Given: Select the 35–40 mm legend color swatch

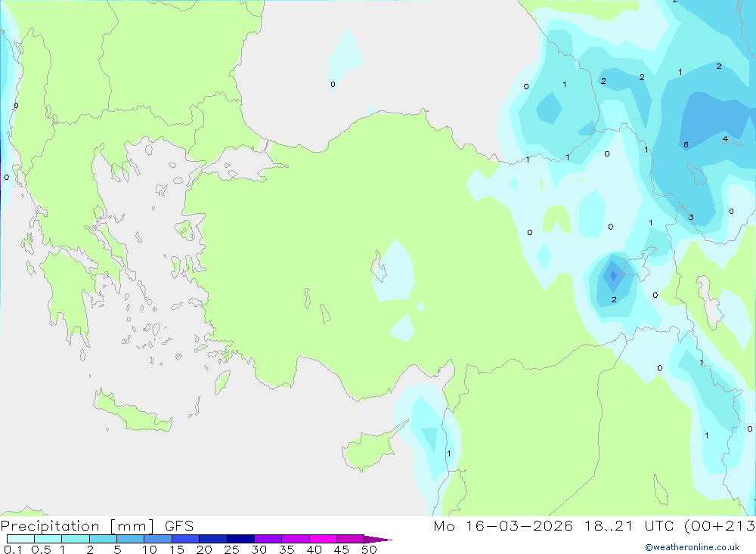Looking at the screenshot, I should tap(295, 539).
